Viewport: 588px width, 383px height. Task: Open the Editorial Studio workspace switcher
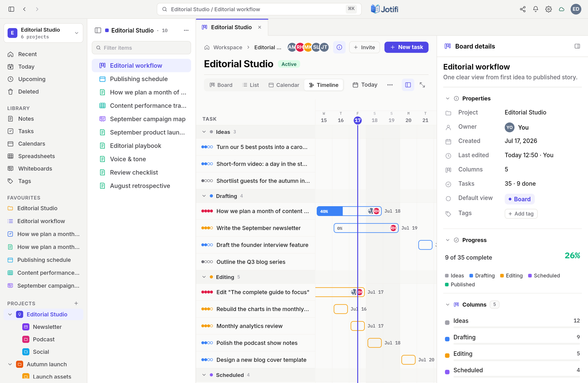point(43,33)
